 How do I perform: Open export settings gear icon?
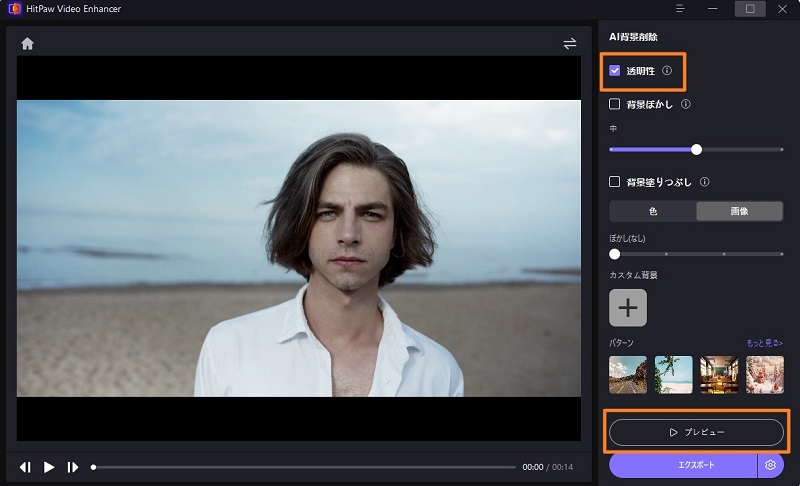pyautogui.click(x=770, y=465)
